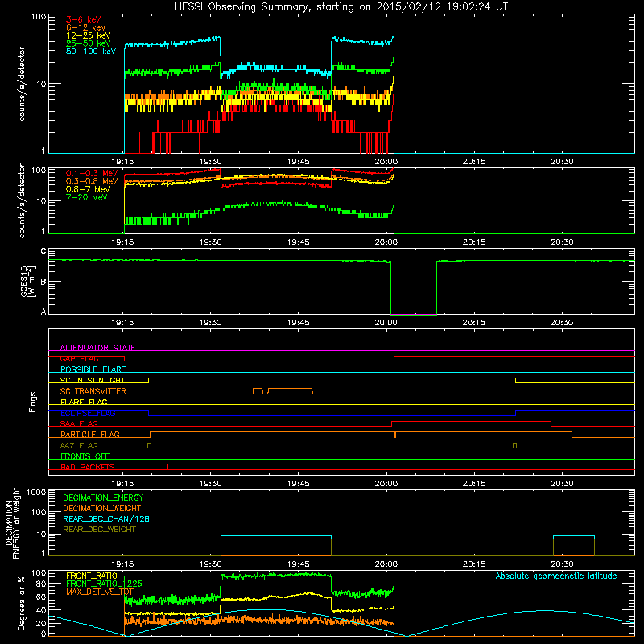Select the SAA_FLAG label

[x=79, y=423]
